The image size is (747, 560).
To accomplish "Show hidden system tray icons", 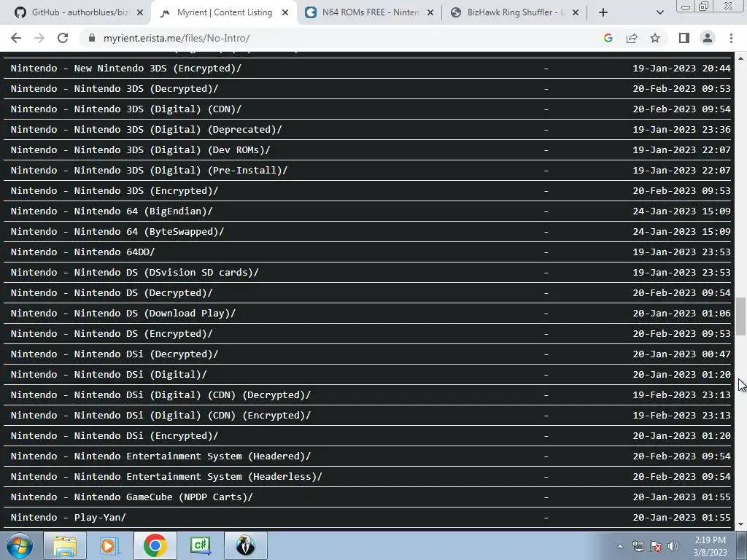I will 620,546.
